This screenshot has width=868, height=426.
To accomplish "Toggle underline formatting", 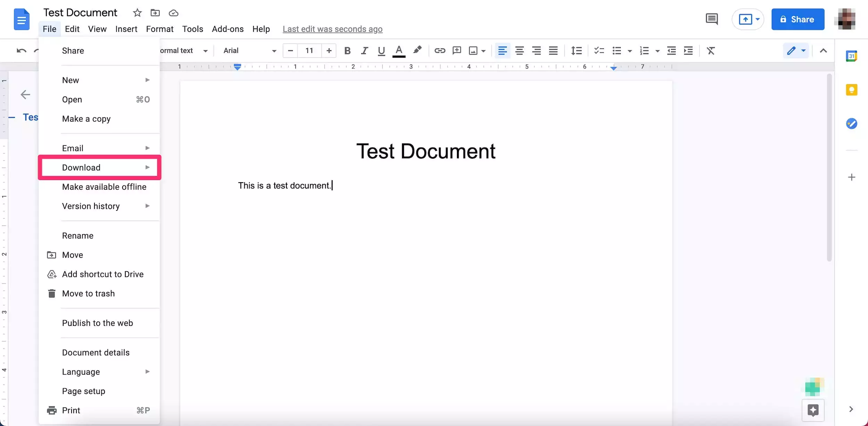I will 381,51.
